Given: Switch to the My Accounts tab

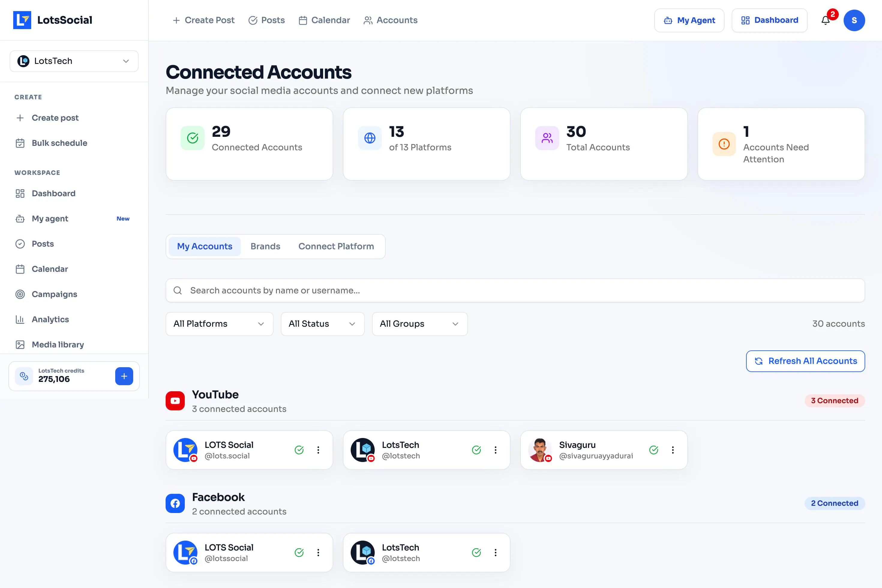Looking at the screenshot, I should (205, 246).
